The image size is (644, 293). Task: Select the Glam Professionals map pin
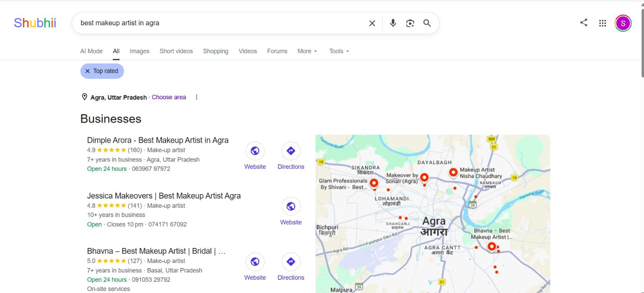click(374, 184)
